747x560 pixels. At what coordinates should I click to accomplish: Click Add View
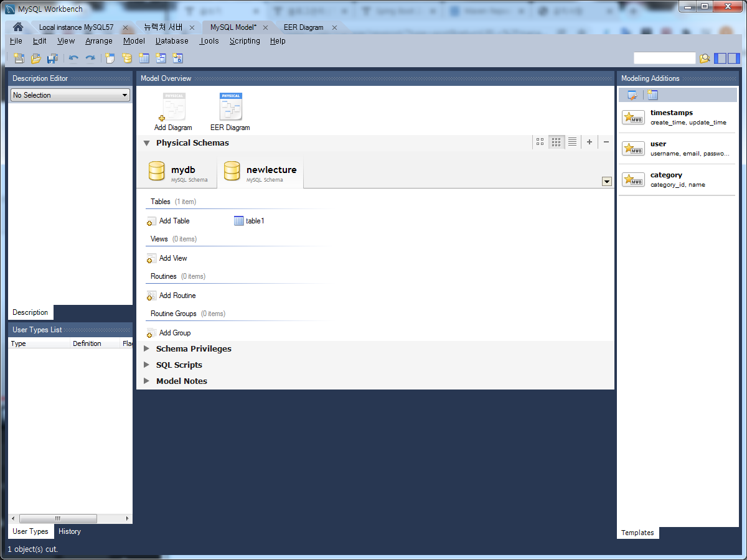(x=167, y=258)
